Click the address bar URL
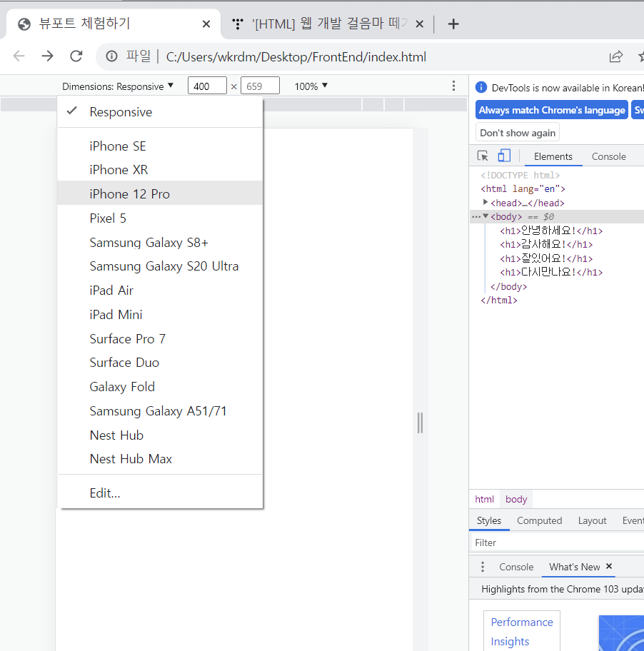The image size is (644, 651). tap(296, 57)
